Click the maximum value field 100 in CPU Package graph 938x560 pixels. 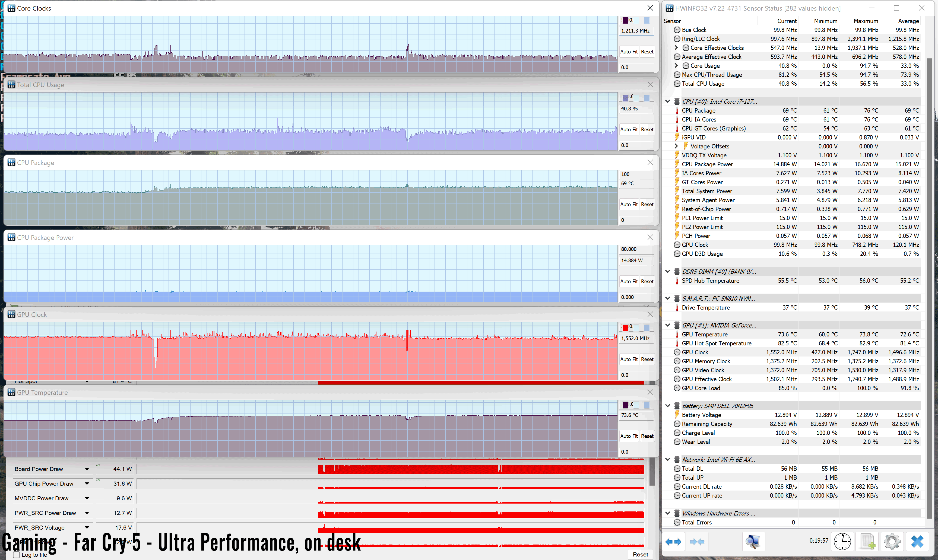click(x=636, y=174)
